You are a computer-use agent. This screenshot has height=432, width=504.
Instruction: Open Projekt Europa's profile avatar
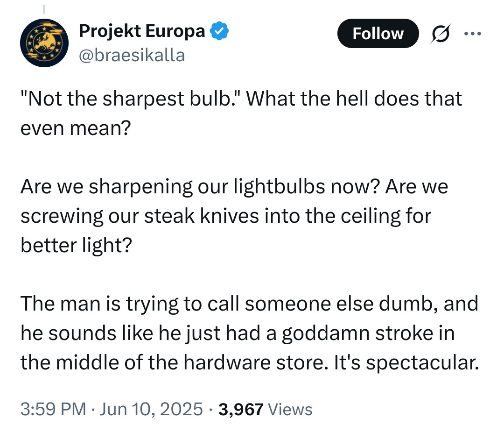coord(44,43)
